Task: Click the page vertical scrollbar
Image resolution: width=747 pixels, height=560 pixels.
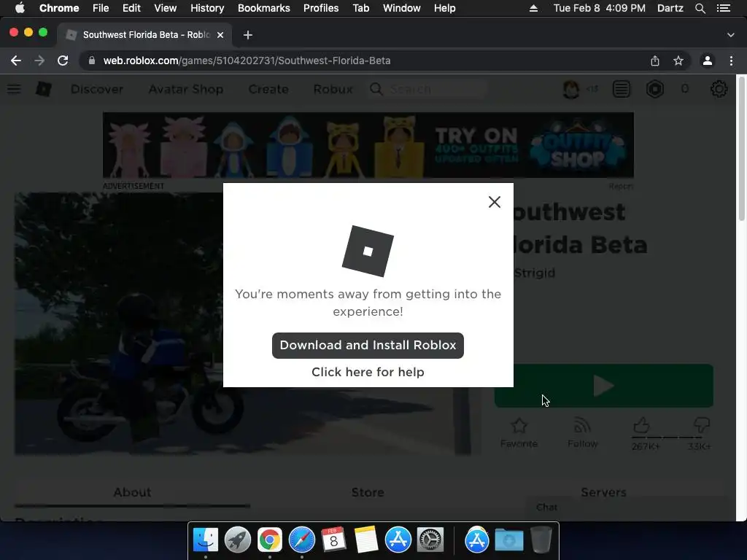Action: click(741, 149)
